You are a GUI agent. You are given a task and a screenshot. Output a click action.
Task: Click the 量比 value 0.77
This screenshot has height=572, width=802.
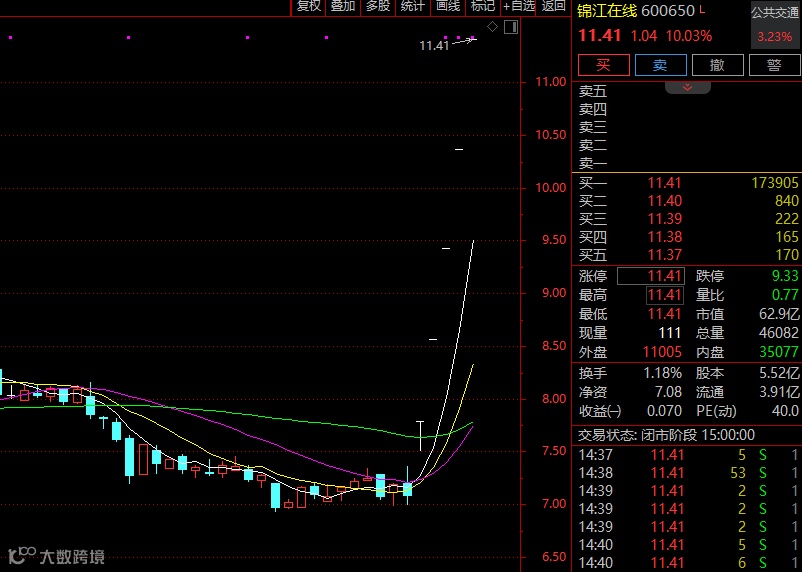785,295
